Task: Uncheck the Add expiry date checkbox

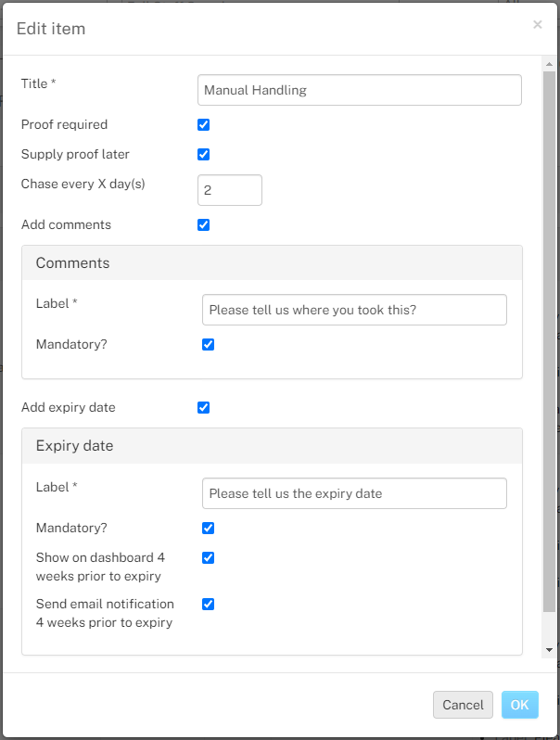Action: [x=203, y=408]
